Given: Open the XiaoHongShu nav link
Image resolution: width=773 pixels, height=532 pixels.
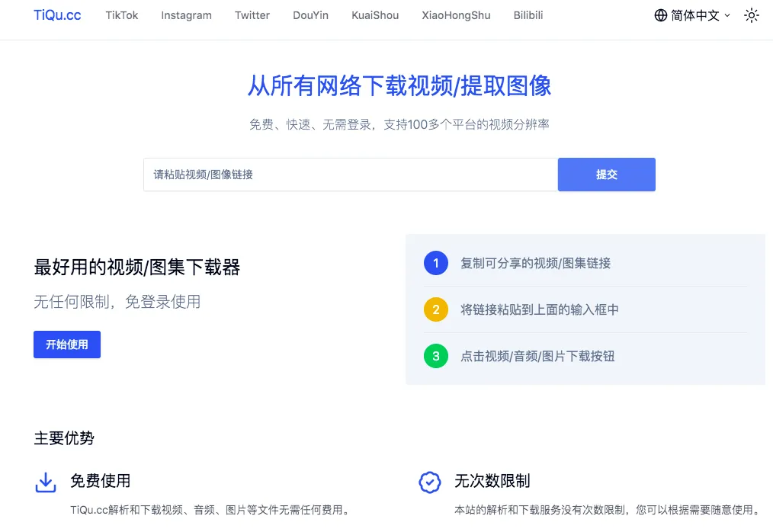Looking at the screenshot, I should pyautogui.click(x=456, y=15).
